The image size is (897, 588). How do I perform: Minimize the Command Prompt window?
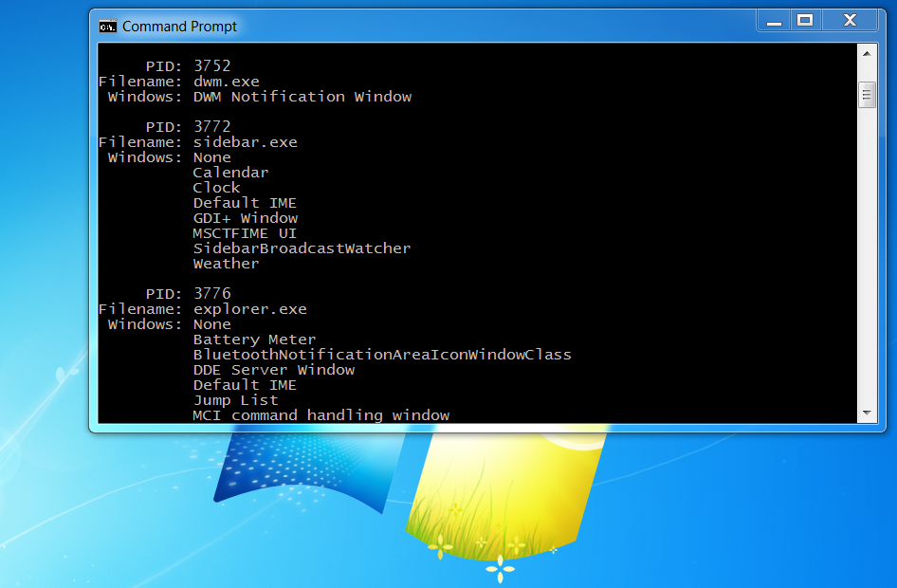(774, 21)
